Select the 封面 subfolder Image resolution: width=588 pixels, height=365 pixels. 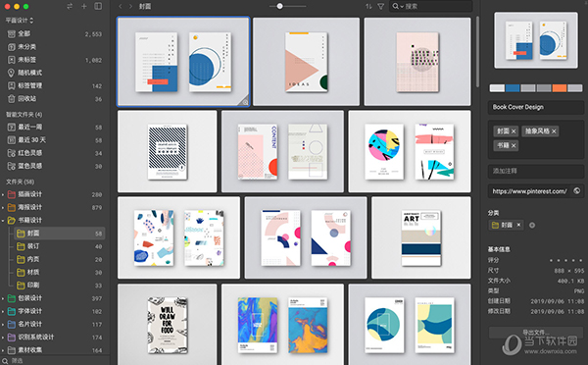(59, 234)
